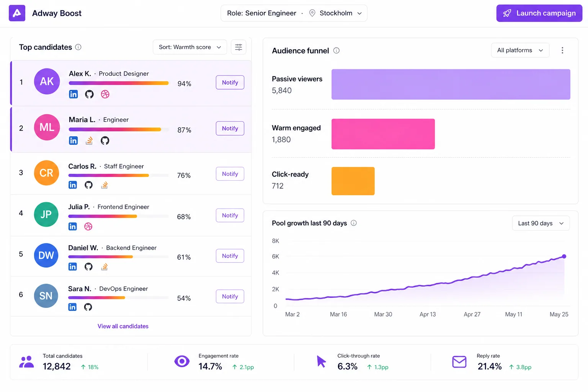This screenshot has height=392, width=588.
Task: Notify Alex K.
Action: (230, 82)
